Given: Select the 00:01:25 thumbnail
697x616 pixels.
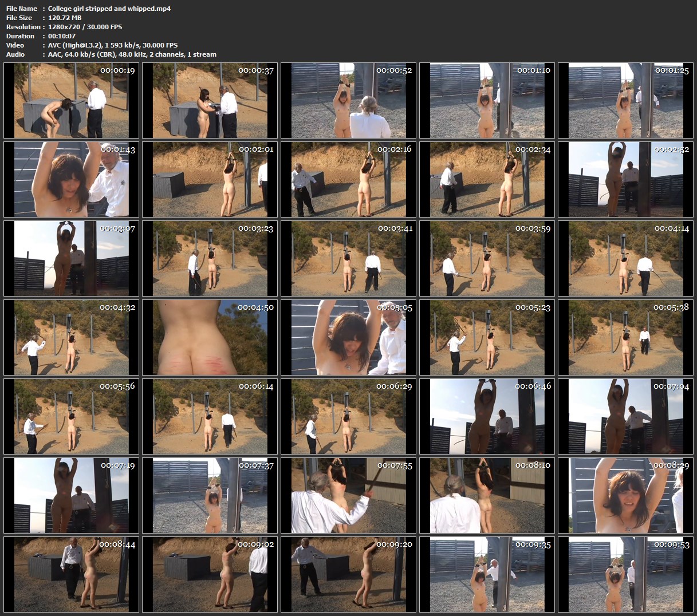Looking at the screenshot, I should pos(626,101).
